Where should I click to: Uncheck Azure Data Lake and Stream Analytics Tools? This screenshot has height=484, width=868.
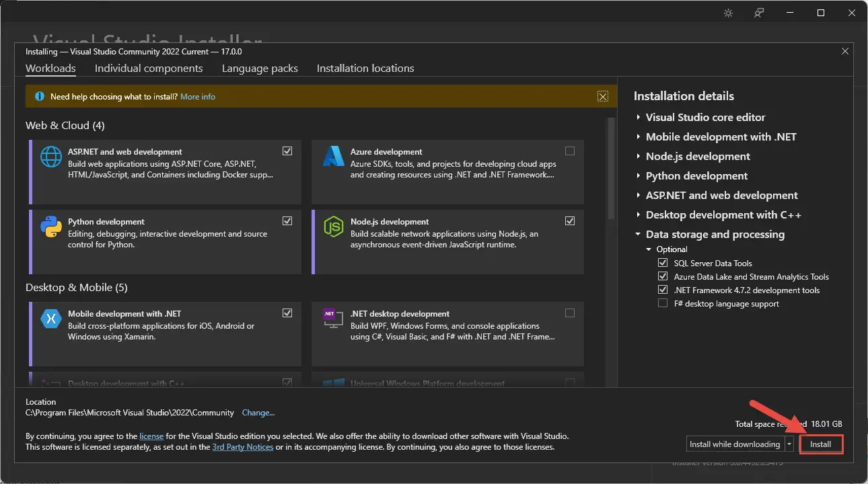[663, 276]
